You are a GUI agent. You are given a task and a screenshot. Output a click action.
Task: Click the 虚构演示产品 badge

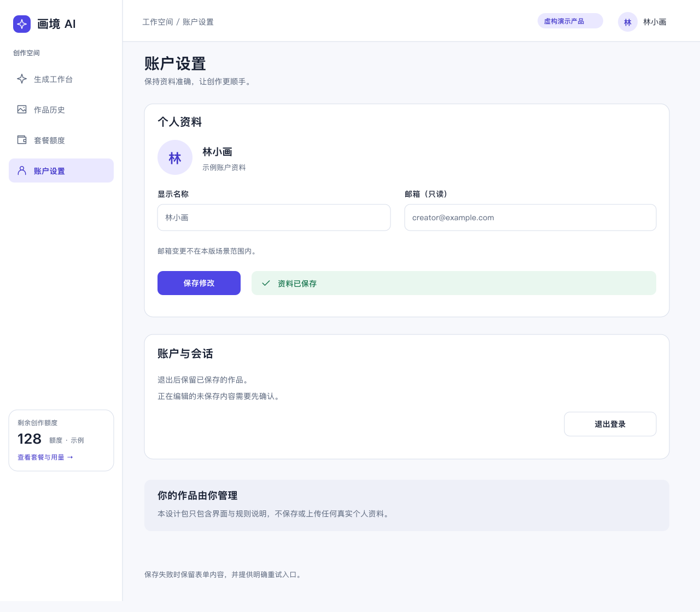pos(570,21)
